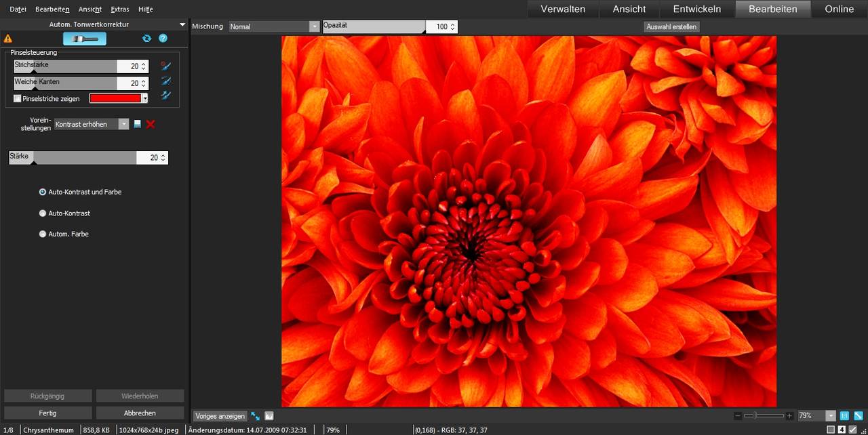868x435 pixels.
Task: Click the Fertig button
Action: (47, 413)
